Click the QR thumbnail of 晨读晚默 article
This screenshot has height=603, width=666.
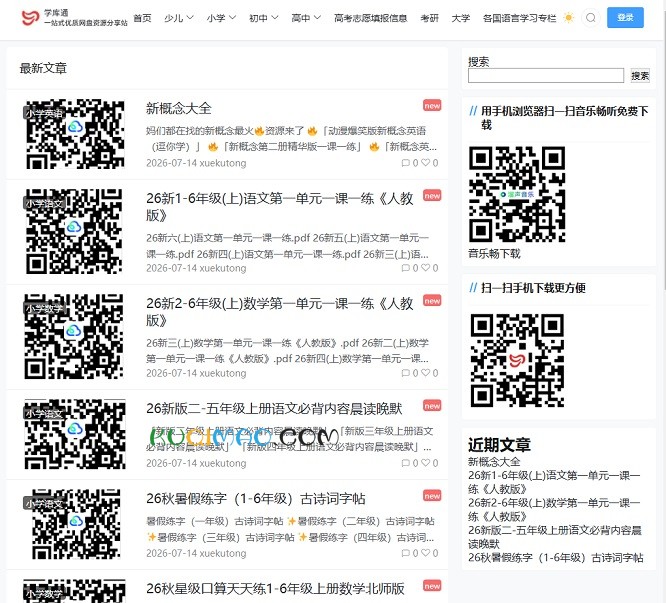click(75, 434)
